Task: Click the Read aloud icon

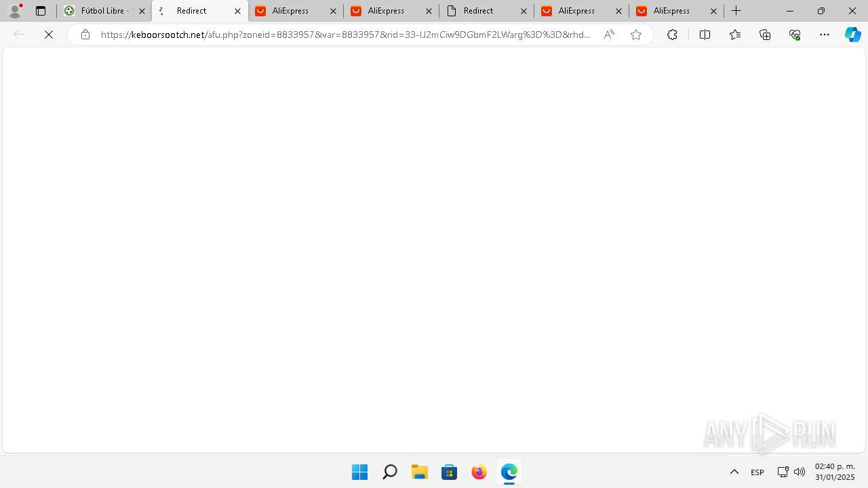Action: pyautogui.click(x=609, y=35)
